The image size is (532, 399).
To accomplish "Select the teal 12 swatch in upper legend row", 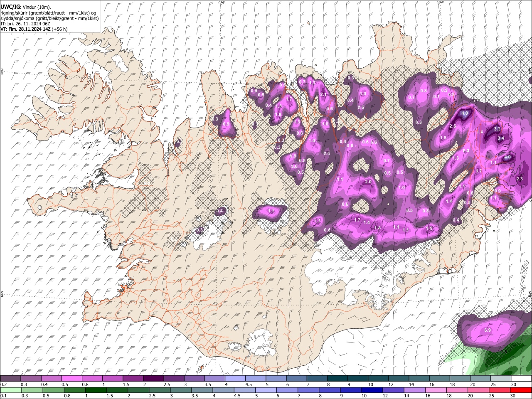I will click(x=399, y=379).
